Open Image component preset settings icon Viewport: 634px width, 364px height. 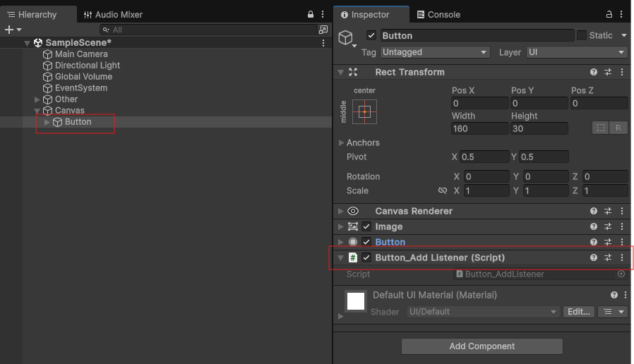point(608,226)
